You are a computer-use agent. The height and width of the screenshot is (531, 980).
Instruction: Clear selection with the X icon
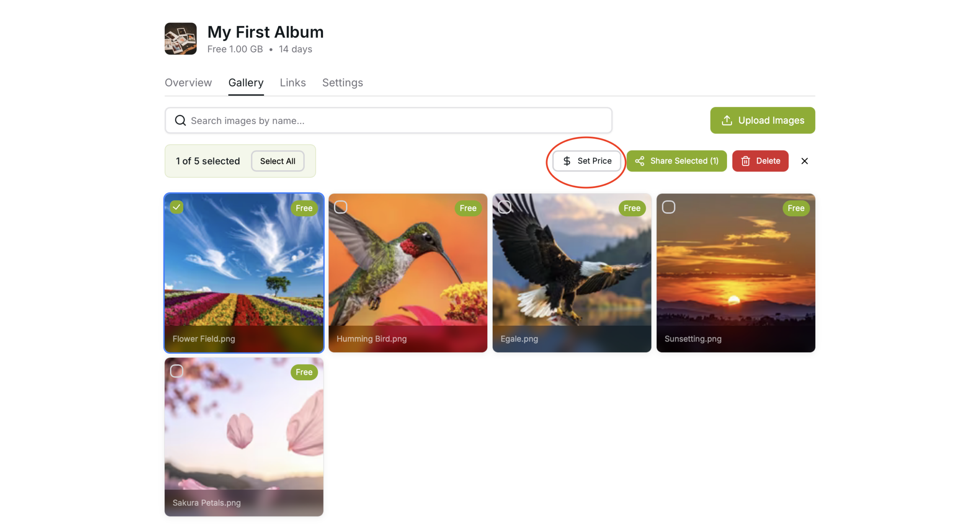click(804, 161)
